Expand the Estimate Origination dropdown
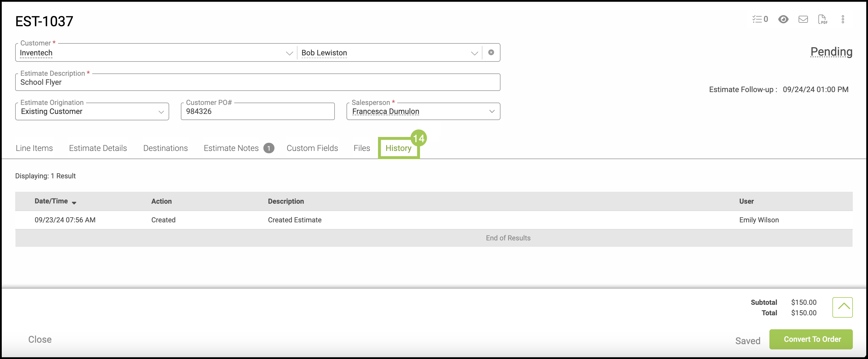Viewport: 868px width, 359px height. coord(161,112)
